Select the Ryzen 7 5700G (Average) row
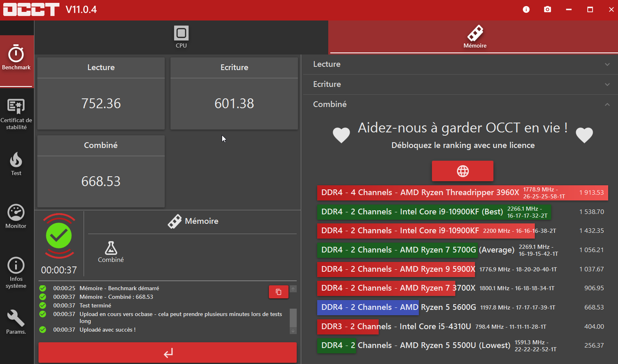This screenshot has width=618, height=364. [x=462, y=250]
